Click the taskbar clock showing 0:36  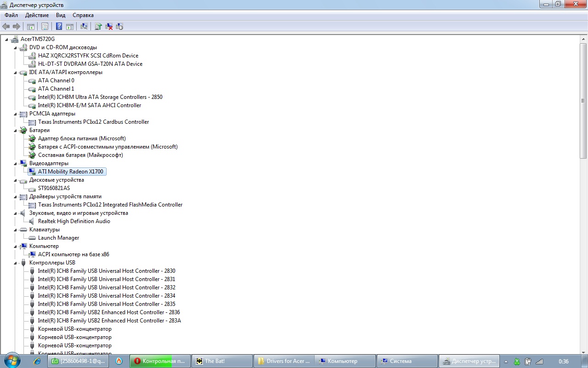(564, 362)
